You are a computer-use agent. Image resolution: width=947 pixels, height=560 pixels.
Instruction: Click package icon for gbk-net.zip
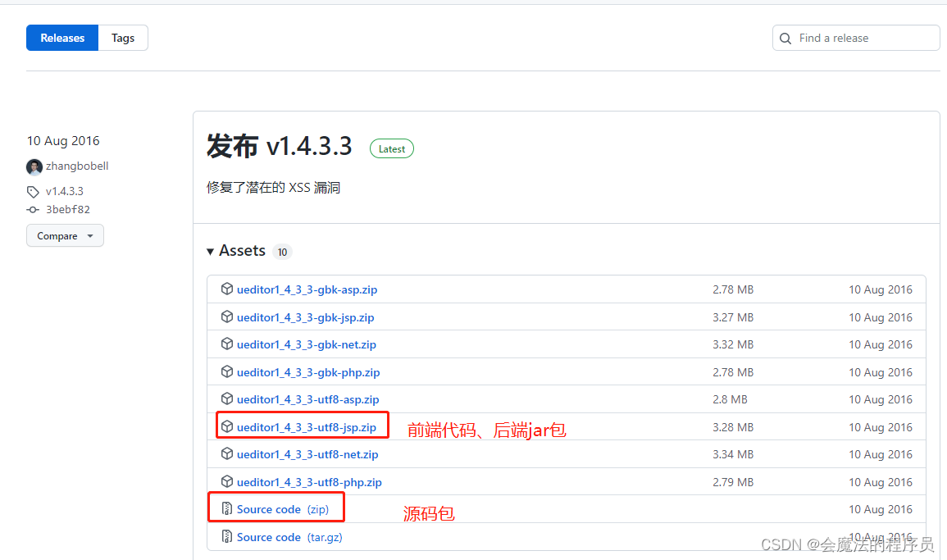(x=227, y=344)
